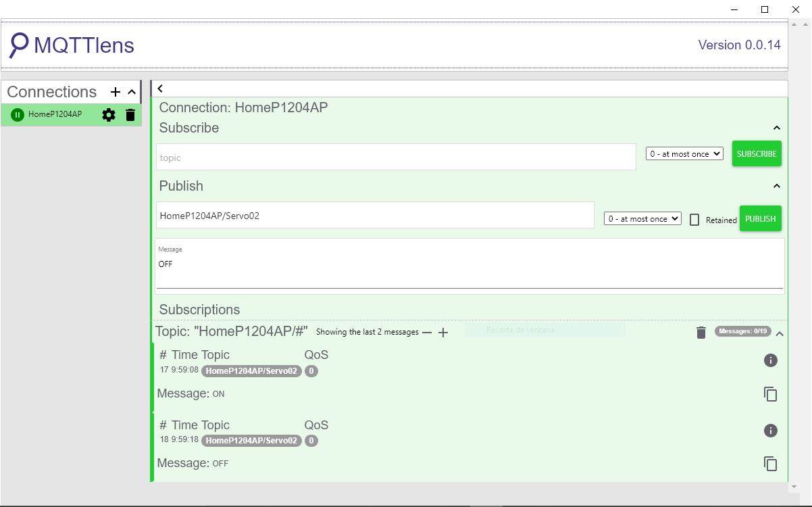Add a new connection with plus icon
Screen dimensions: 812x507
(116, 92)
